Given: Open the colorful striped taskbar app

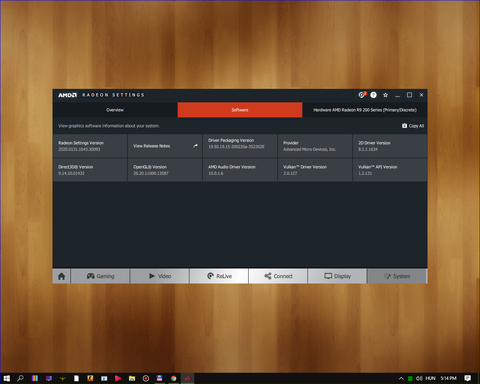Looking at the screenshot, I should coord(34,378).
